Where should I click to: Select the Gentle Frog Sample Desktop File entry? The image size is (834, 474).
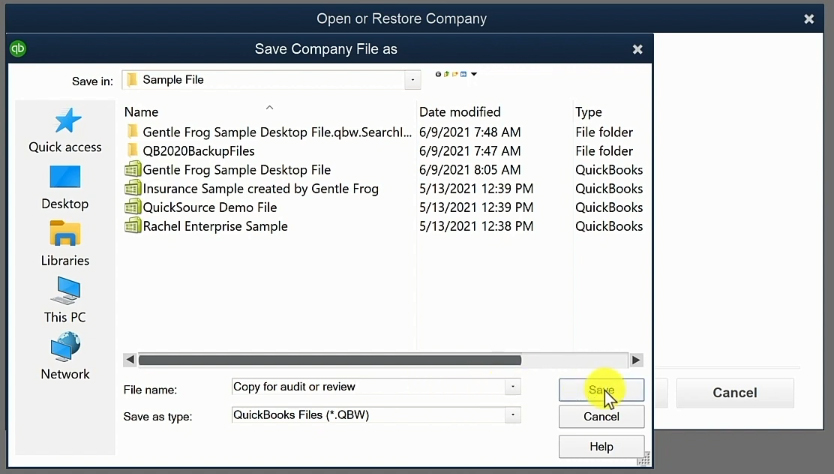(x=237, y=170)
